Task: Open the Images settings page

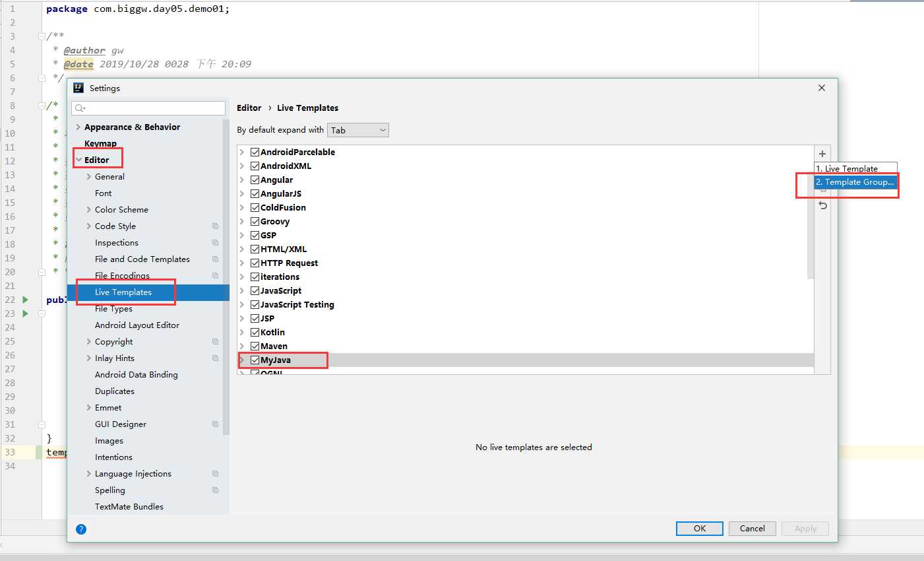Action: click(109, 441)
